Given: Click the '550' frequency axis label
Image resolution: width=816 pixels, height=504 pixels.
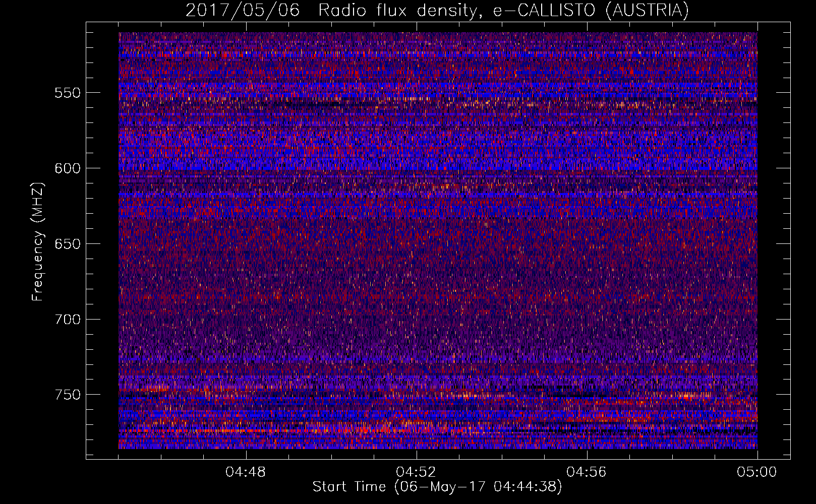Looking at the screenshot, I should coord(68,93).
